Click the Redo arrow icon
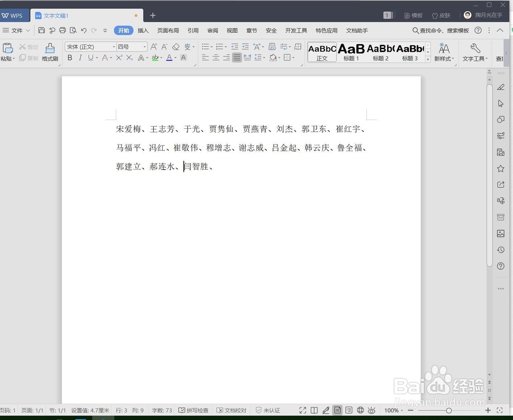Image resolution: width=513 pixels, height=420 pixels. (x=94, y=30)
